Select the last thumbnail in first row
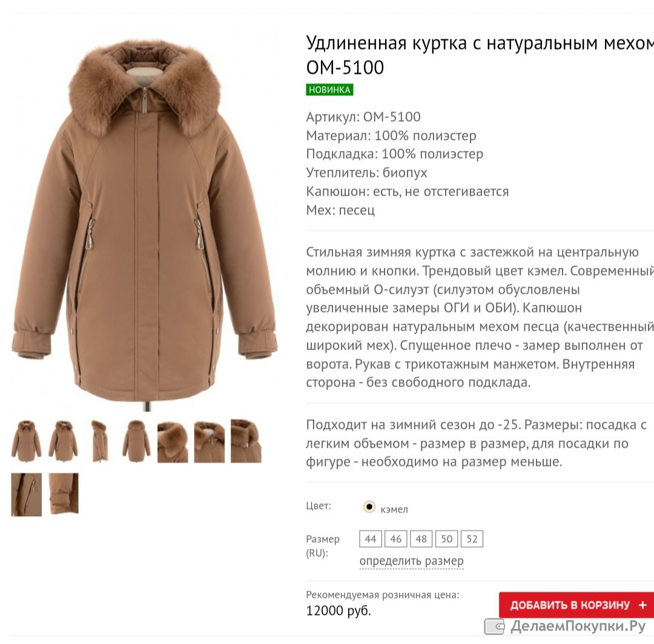The width and height of the screenshot is (654, 644). coord(246,441)
